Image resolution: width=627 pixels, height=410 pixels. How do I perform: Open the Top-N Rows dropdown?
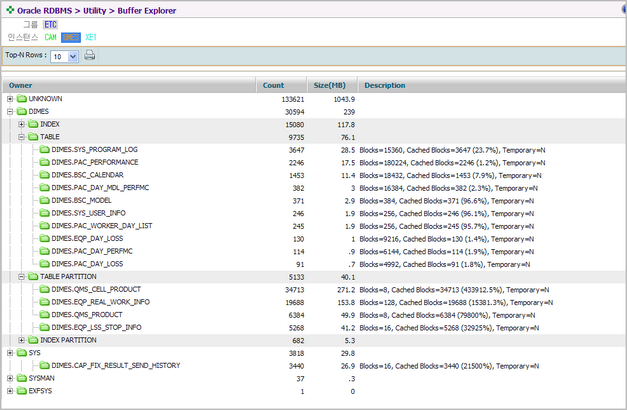[65, 57]
